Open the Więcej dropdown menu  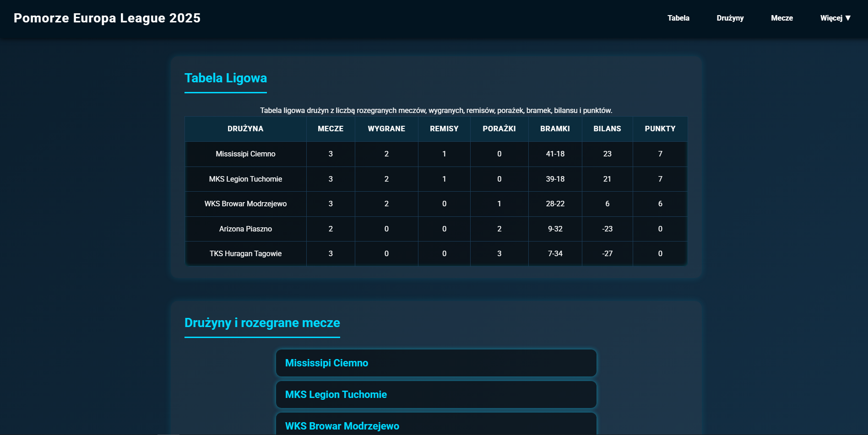pyautogui.click(x=835, y=18)
